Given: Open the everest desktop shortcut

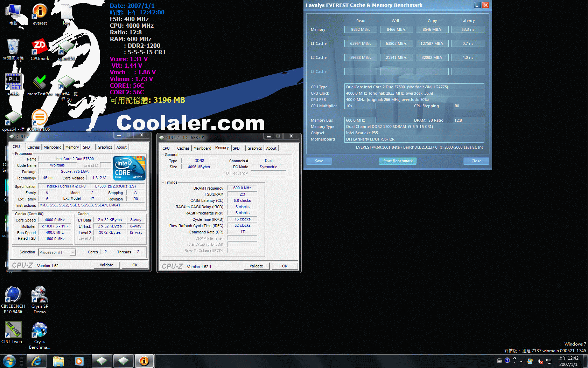Looking at the screenshot, I should coord(40,14).
